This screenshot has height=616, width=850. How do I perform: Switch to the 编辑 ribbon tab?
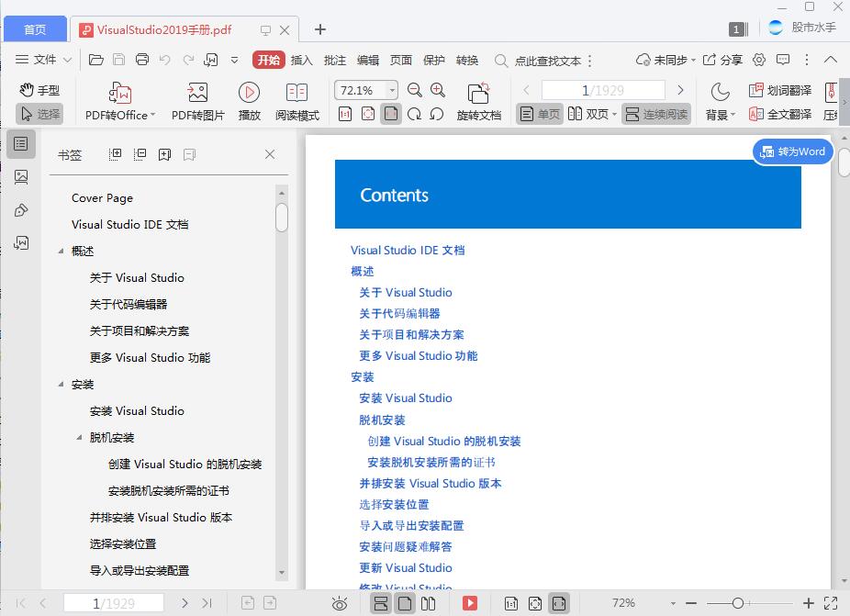point(367,60)
